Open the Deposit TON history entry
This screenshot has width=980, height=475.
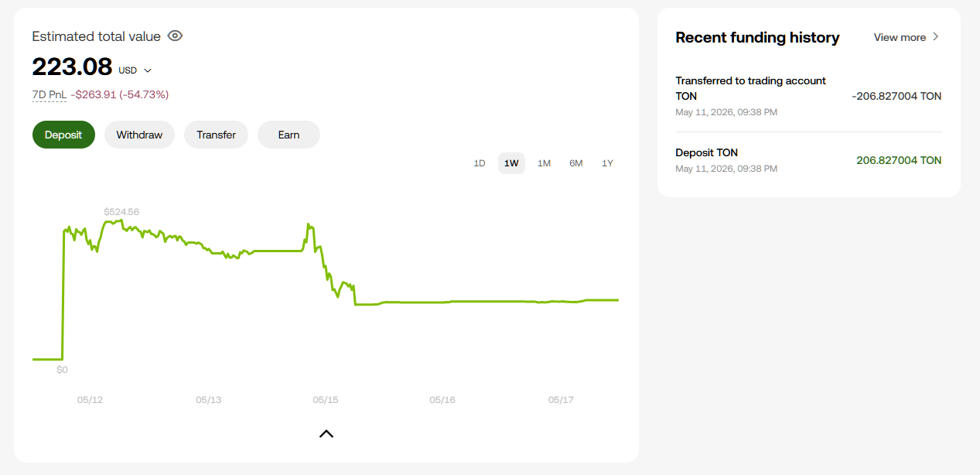(808, 160)
